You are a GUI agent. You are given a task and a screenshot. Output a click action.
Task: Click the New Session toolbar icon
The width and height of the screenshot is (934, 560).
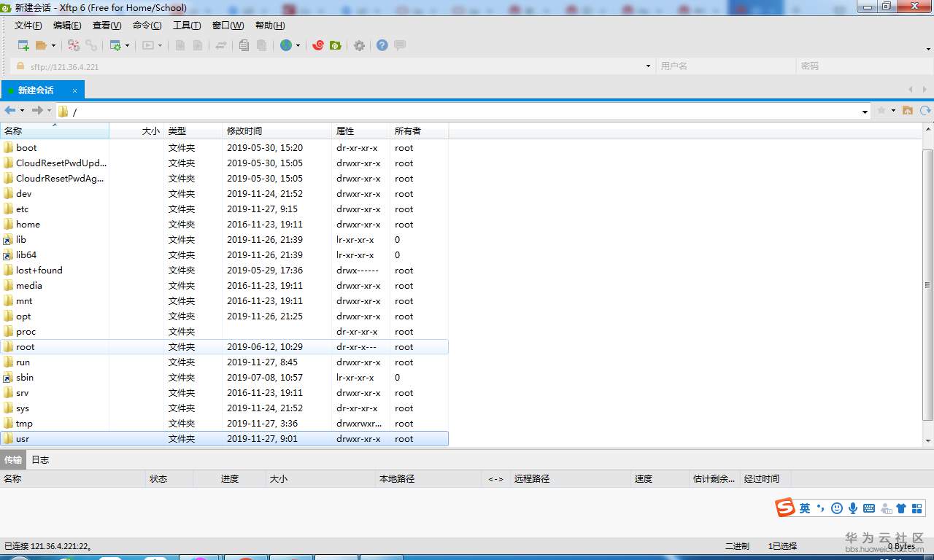click(x=23, y=45)
